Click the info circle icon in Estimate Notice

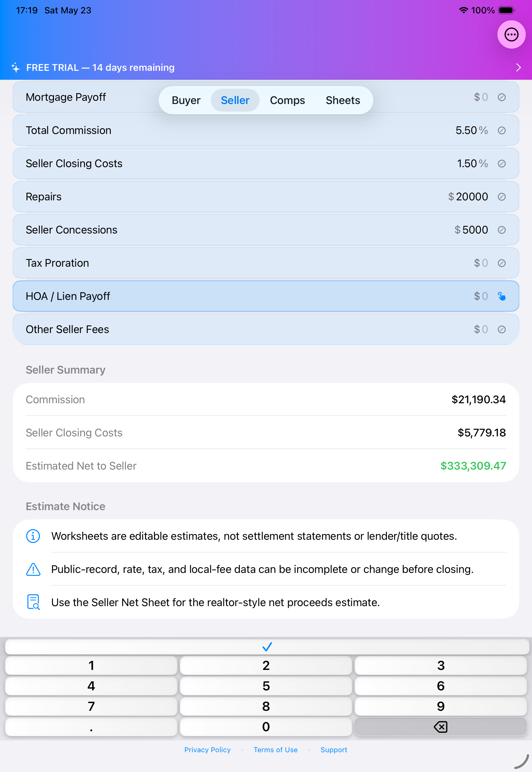tap(33, 536)
